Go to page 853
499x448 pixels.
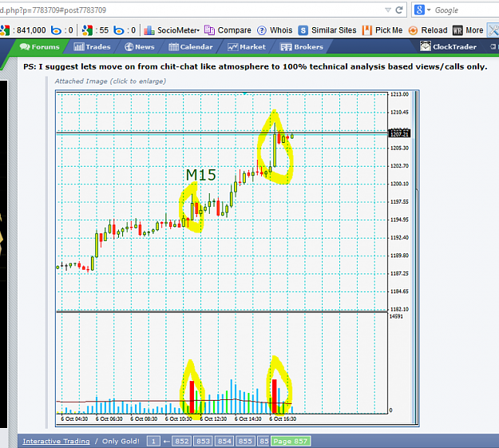(x=203, y=441)
